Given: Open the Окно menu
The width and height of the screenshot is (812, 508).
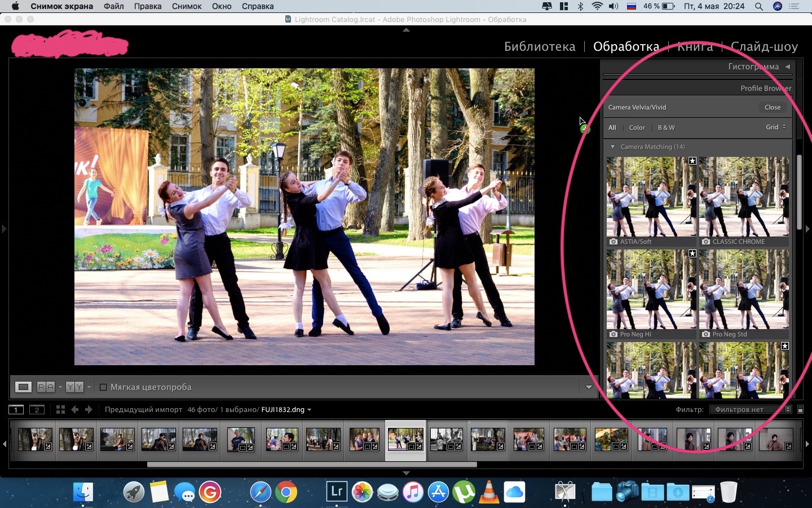Looking at the screenshot, I should 222,6.
